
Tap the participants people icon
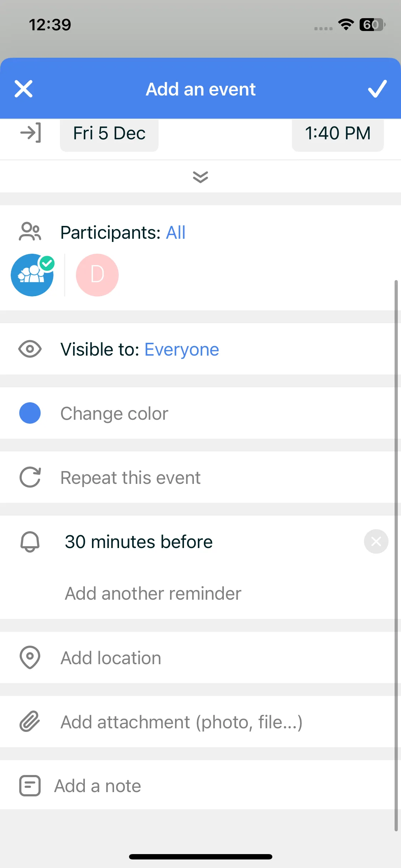(x=30, y=232)
